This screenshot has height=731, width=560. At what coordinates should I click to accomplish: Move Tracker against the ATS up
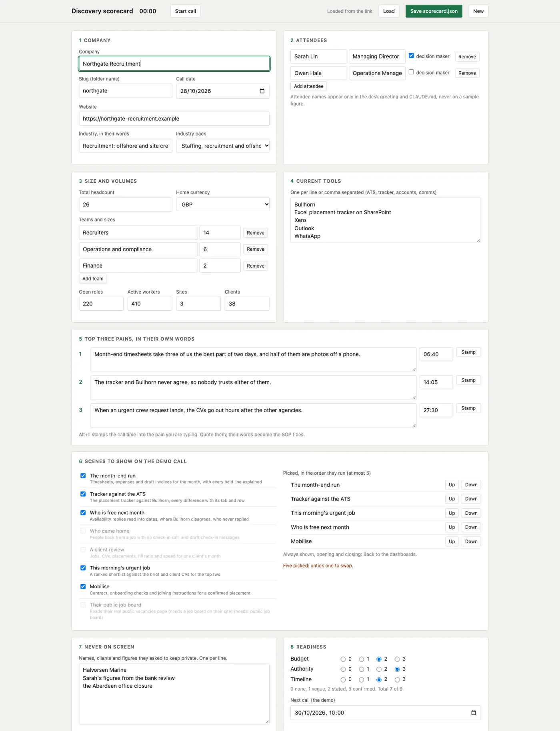[x=452, y=499]
